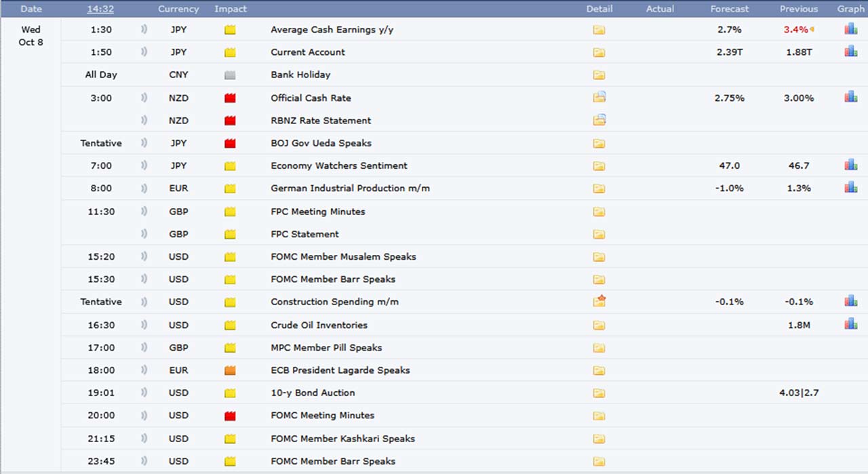Open the MPC Member Pill Speaks event
This screenshot has height=474, width=868.
pos(326,347)
